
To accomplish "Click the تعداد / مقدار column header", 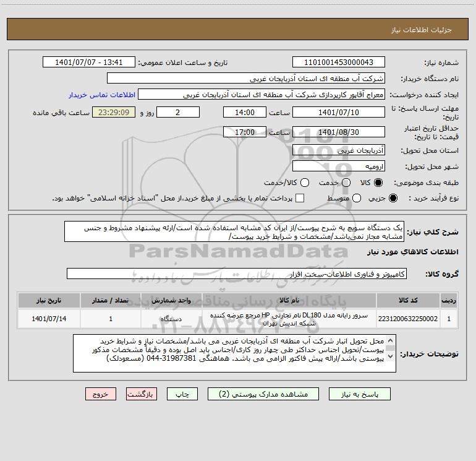I will [111, 301].
